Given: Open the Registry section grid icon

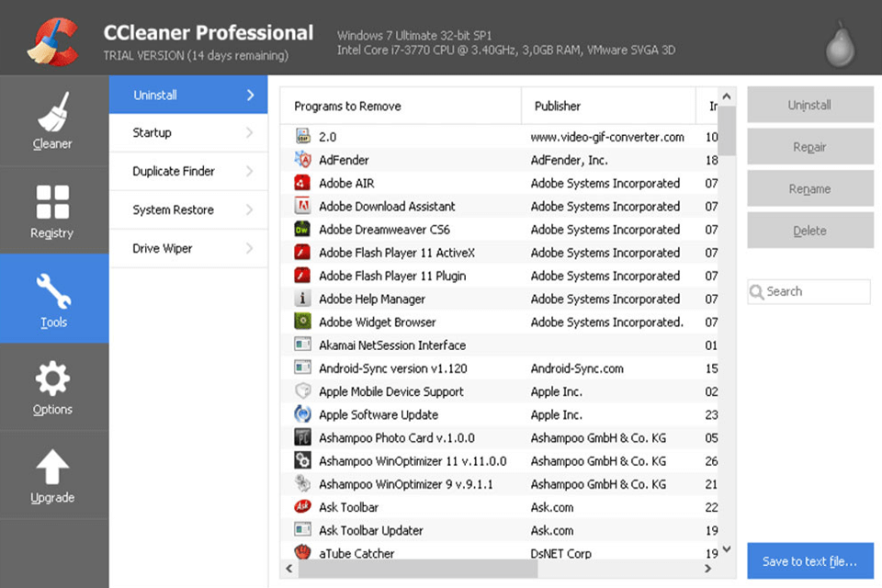Looking at the screenshot, I should pos(52,203).
